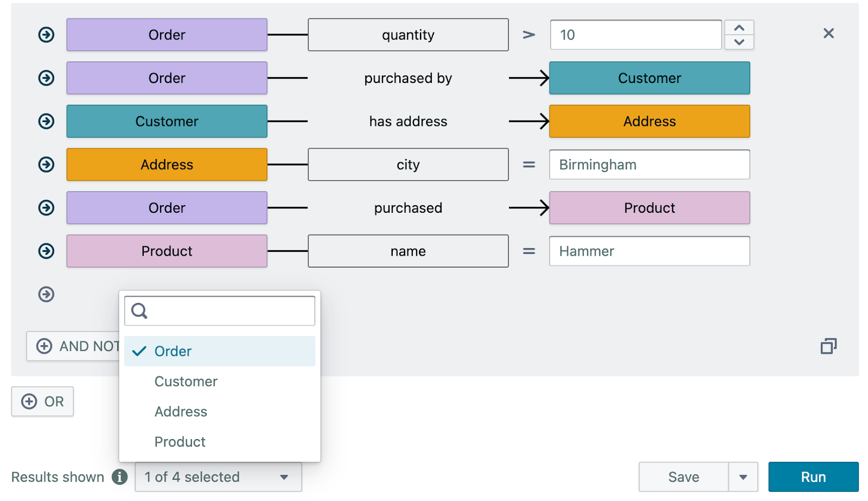This screenshot has width=868, height=501.
Task: Open the Save options dropdown arrow
Action: (744, 477)
